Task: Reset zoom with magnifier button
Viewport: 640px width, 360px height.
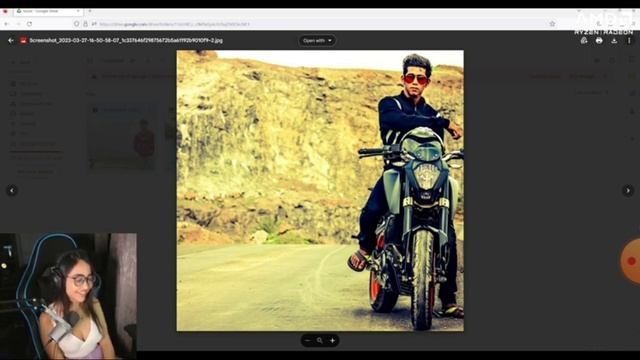Action: click(320, 340)
